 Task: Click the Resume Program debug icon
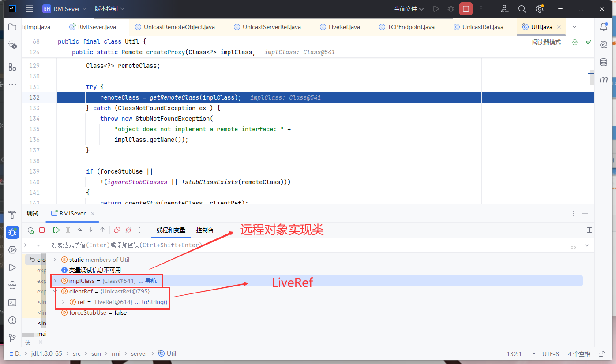point(56,230)
